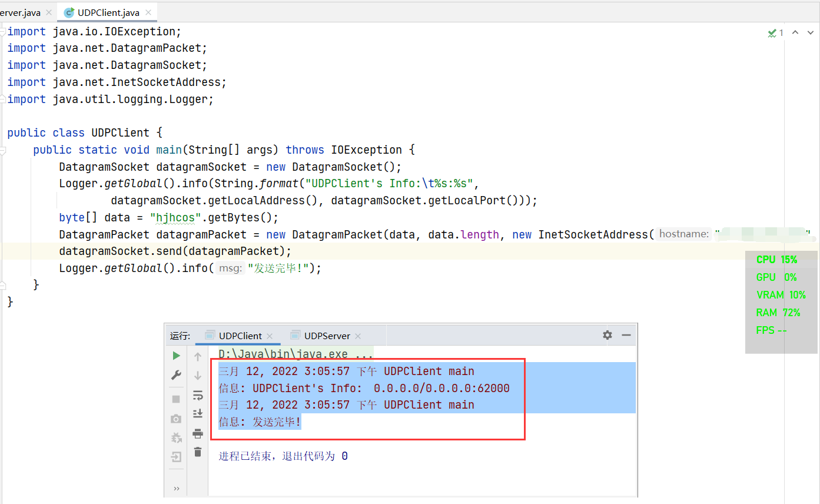The width and height of the screenshot is (820, 504).
Task: Rerun UDPClient with the green play icon
Action: (x=176, y=356)
